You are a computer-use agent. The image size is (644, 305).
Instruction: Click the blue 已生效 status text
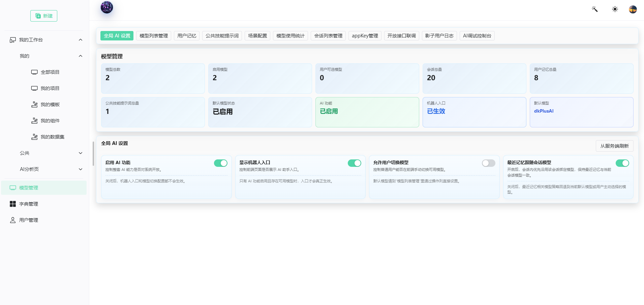coord(436,111)
